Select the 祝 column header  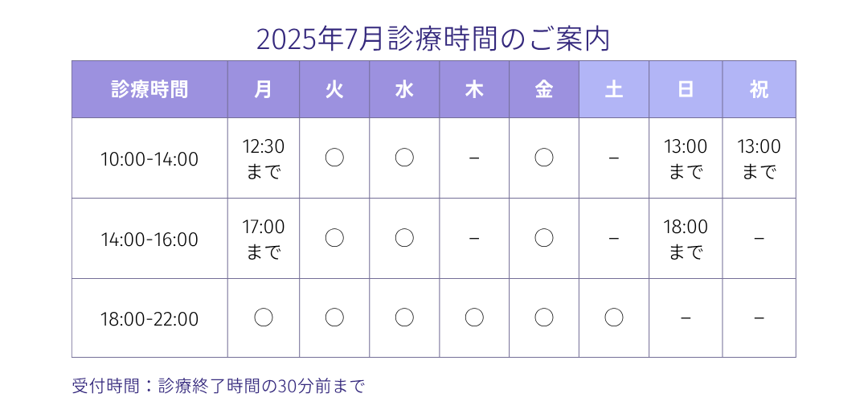[759, 89]
